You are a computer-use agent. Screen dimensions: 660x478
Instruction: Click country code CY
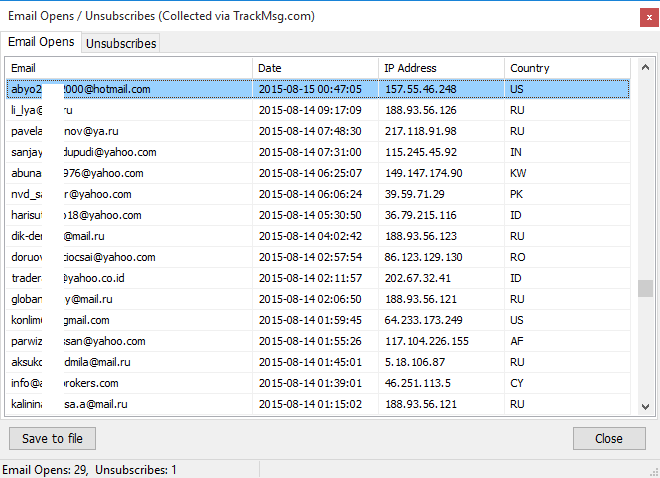tap(516, 383)
